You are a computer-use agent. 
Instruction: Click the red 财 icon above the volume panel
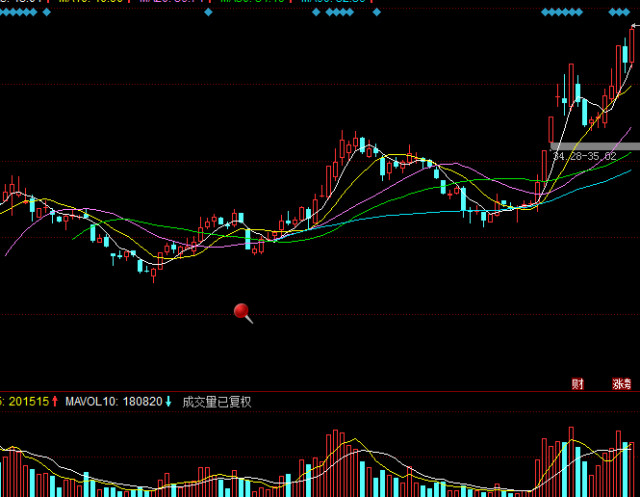tap(577, 384)
